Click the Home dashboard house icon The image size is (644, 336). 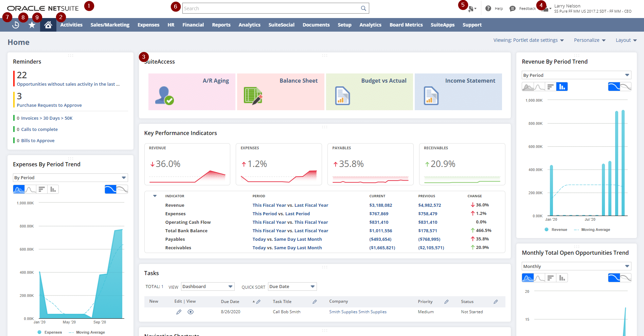pos(48,24)
